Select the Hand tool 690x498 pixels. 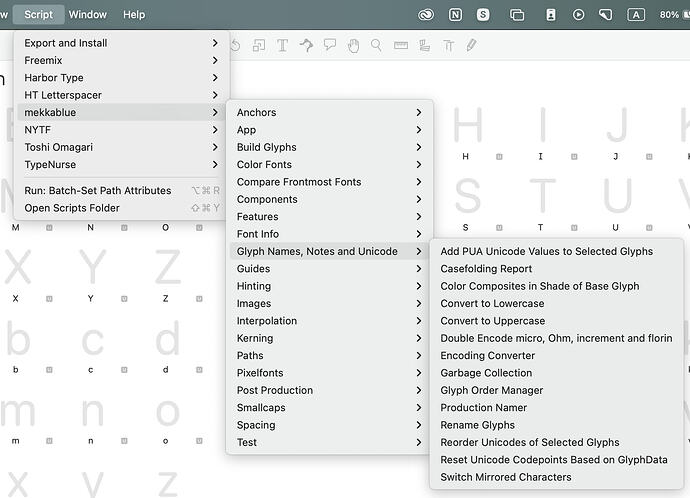coord(353,45)
